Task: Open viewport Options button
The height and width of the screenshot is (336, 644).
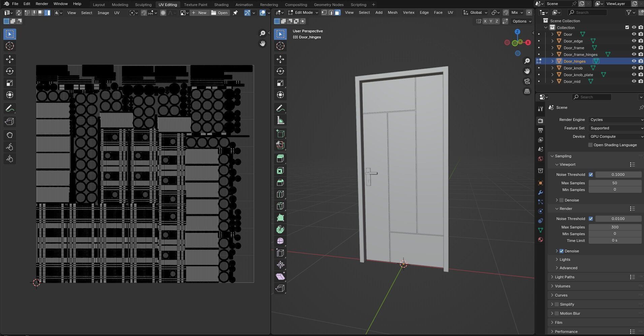Action: click(522, 21)
